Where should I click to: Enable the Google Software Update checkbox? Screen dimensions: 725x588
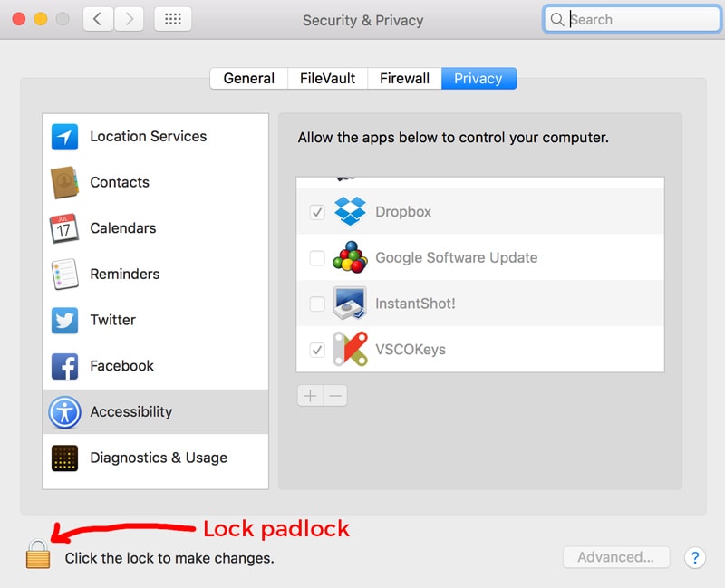point(317,258)
